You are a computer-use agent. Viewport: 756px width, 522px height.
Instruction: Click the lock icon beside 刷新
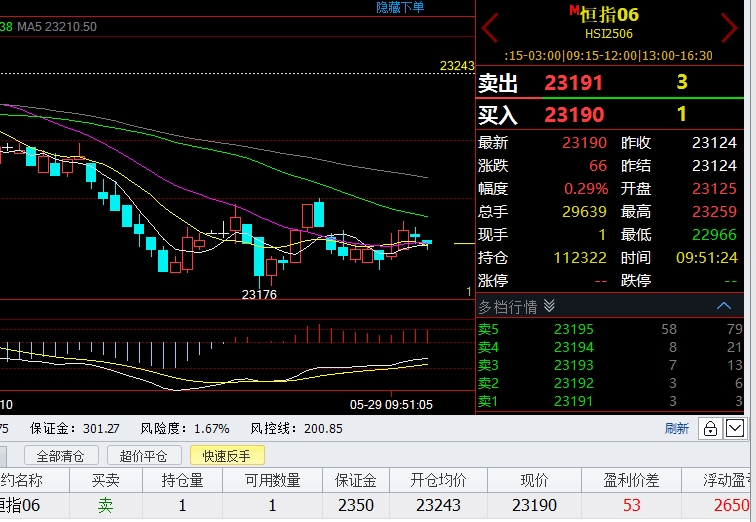click(x=710, y=428)
